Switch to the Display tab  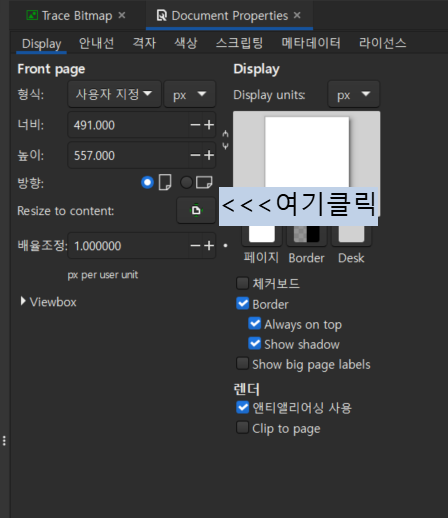pyautogui.click(x=42, y=43)
